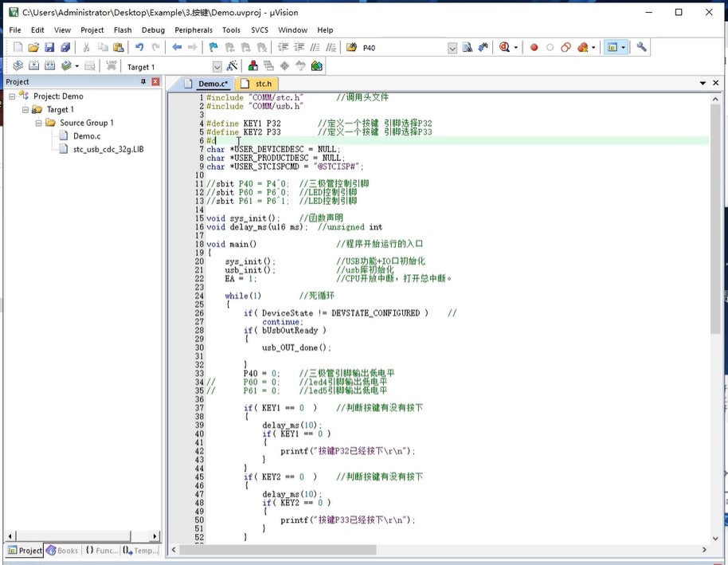Click the Find document search icon
Viewport: 728px width, 565px height.
coord(468,47)
